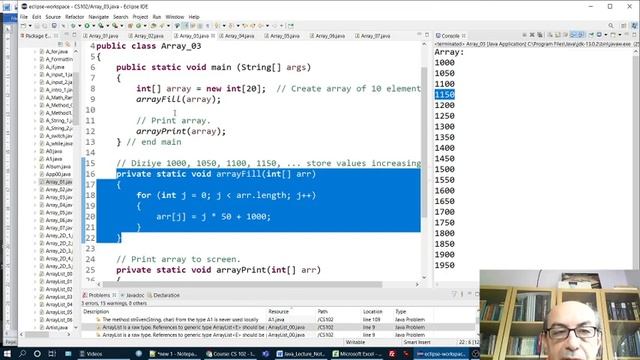Open the Window menu
The width and height of the screenshot is (640, 360).
[175, 17]
